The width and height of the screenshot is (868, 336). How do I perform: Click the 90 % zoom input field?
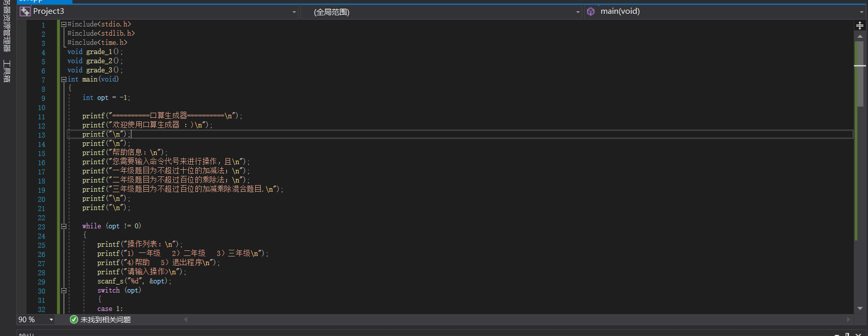(x=32, y=320)
